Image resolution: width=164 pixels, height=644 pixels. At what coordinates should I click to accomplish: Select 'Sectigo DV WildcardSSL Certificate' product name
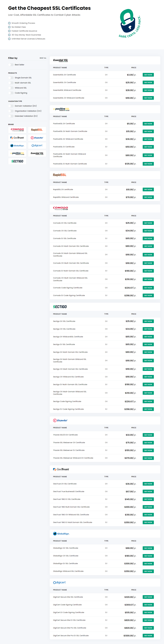point(68,337)
